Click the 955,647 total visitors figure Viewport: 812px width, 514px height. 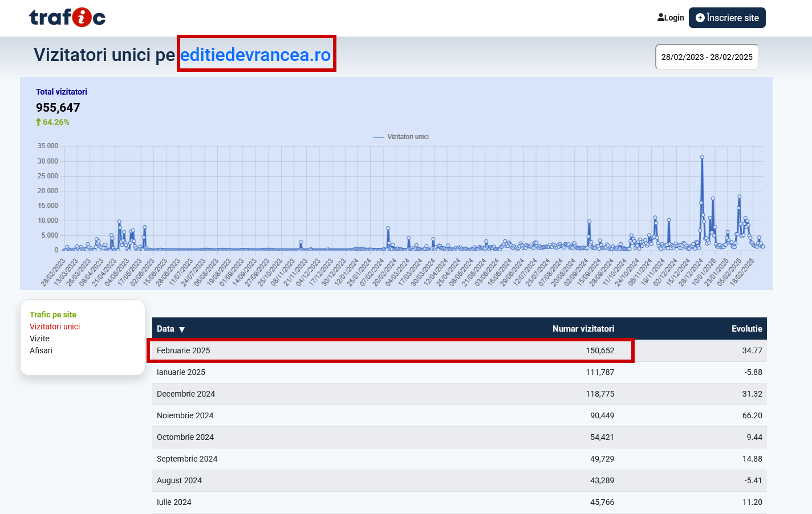pos(58,108)
